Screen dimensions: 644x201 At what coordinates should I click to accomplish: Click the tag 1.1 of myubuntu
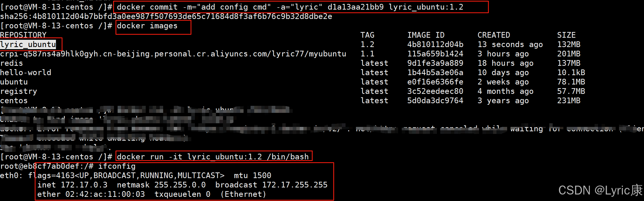coord(367,54)
